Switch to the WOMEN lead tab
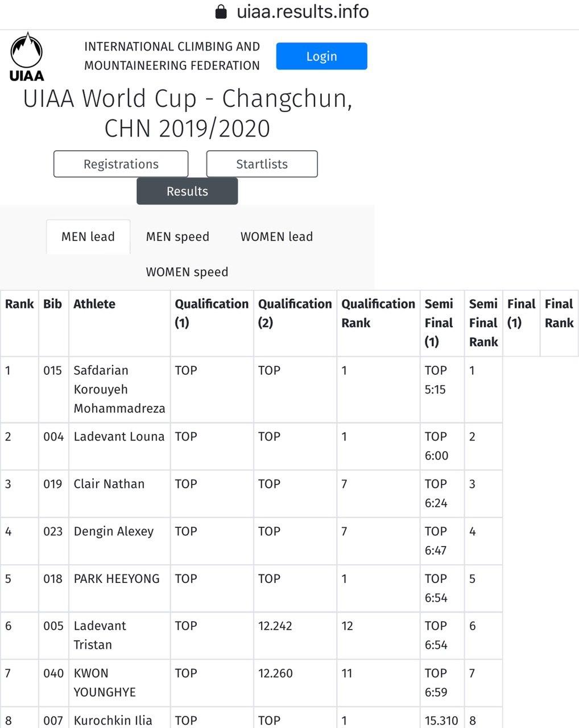The image size is (579, 728). (x=276, y=237)
